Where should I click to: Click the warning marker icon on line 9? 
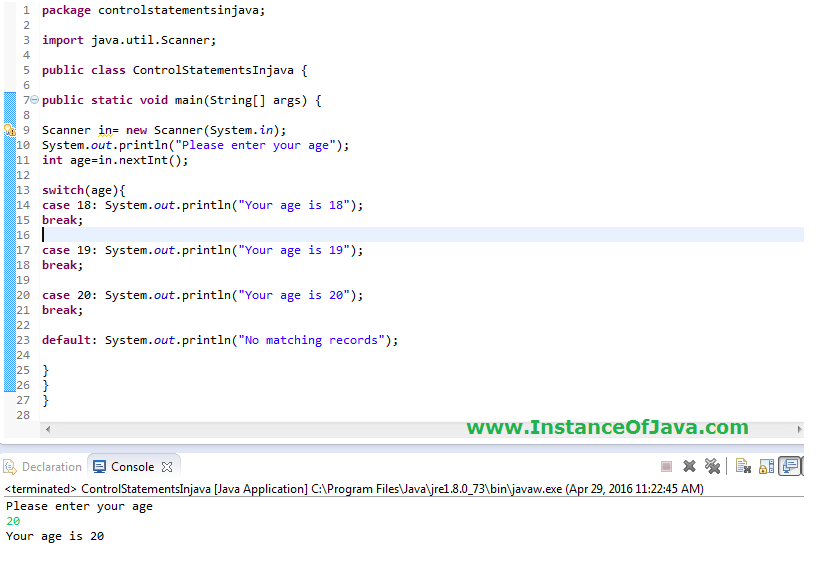(x=10, y=130)
